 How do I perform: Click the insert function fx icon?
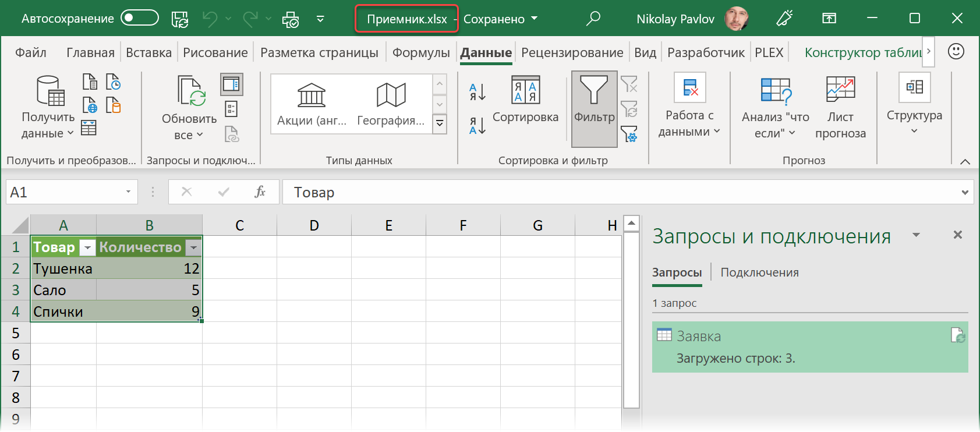click(260, 192)
